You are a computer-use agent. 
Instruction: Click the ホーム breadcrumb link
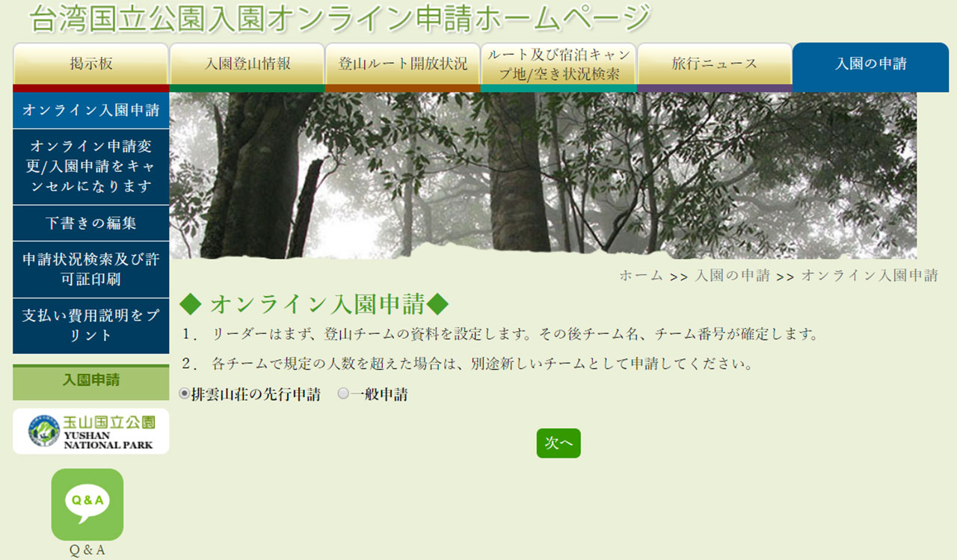[641, 275]
